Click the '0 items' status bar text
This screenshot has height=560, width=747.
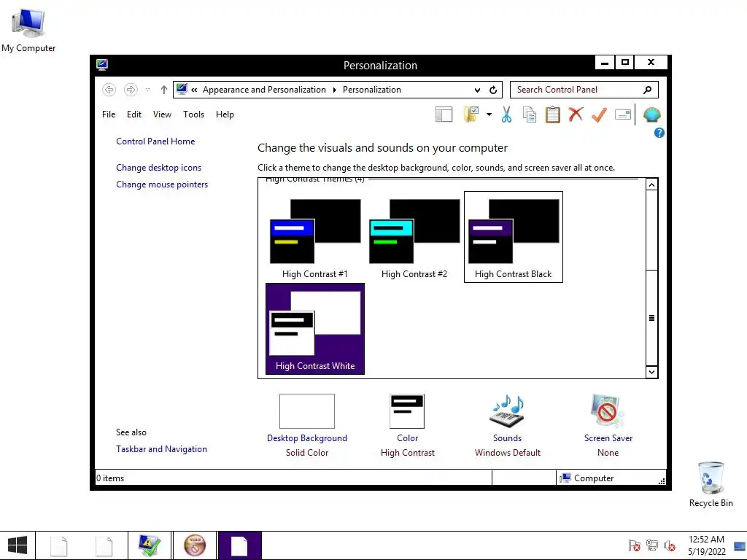tap(110, 478)
